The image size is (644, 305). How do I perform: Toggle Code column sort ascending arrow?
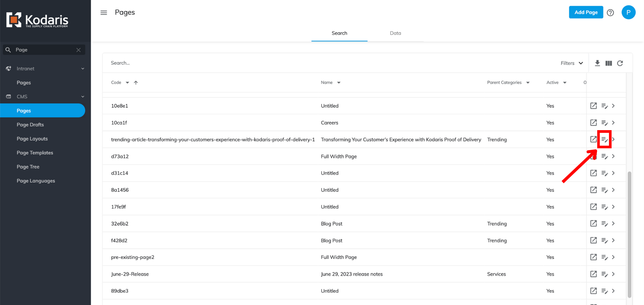click(x=136, y=82)
